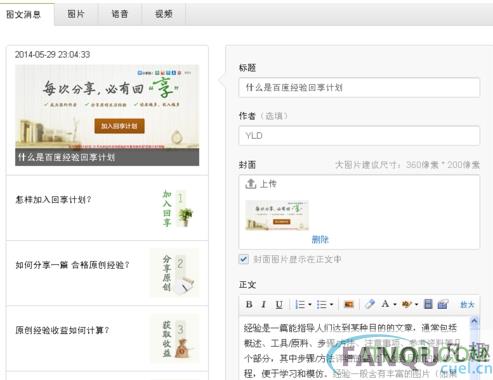The image size is (493, 380).
Task: Open the background color dropdown arrow
Action: pyautogui.click(x=416, y=304)
